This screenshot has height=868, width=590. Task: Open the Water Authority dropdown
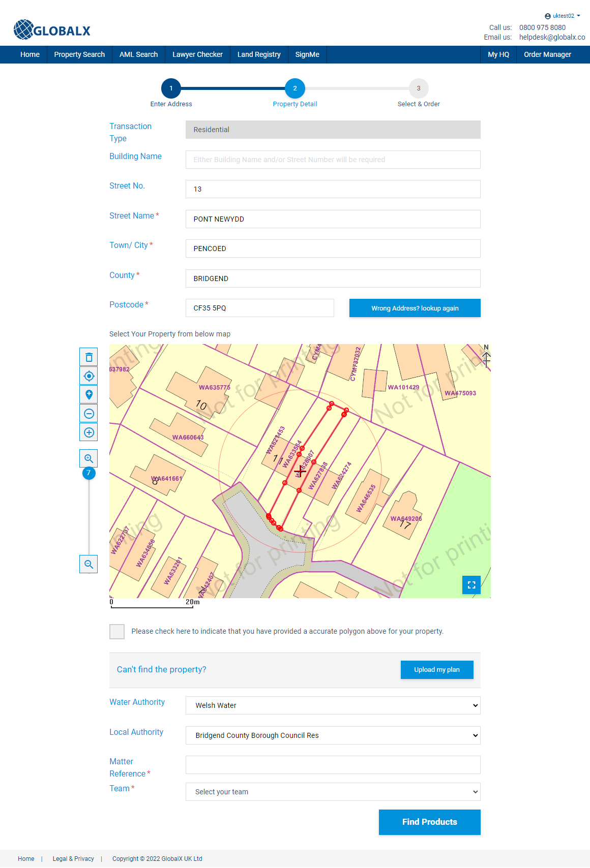click(x=333, y=705)
